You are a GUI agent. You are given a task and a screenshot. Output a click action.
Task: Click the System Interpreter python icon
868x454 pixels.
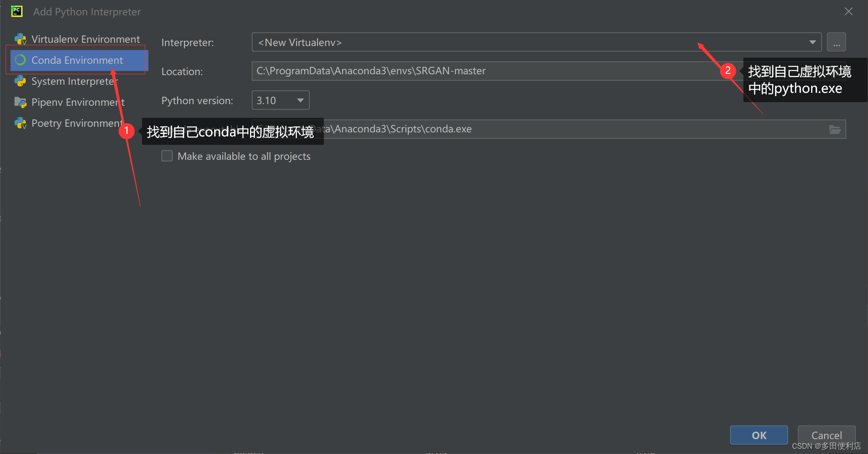point(20,81)
